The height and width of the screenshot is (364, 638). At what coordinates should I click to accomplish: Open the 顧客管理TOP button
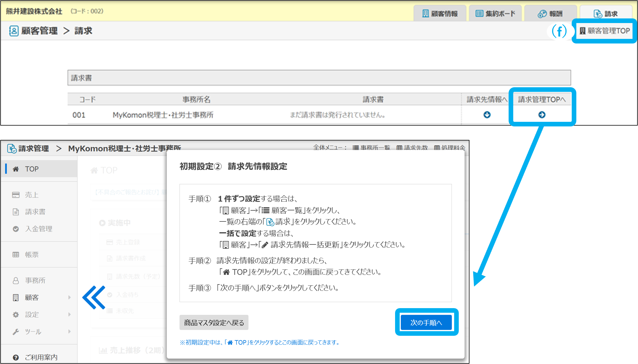[605, 31]
